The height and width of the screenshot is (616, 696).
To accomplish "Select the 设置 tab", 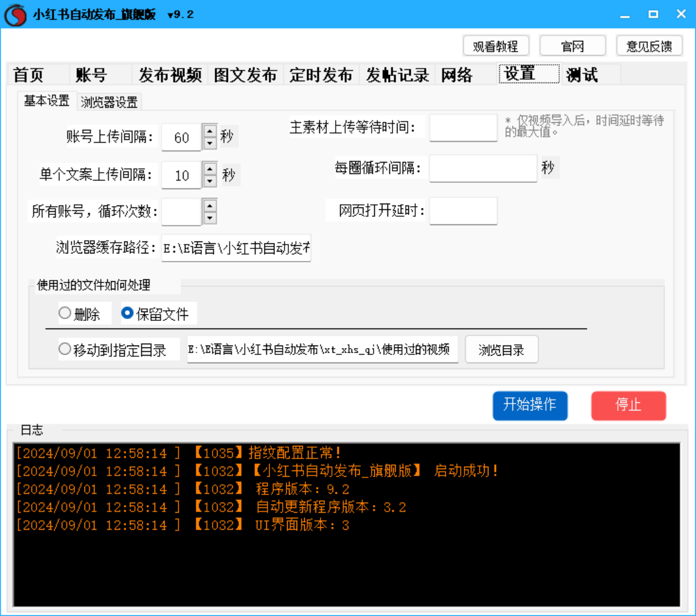I will pyautogui.click(x=529, y=73).
